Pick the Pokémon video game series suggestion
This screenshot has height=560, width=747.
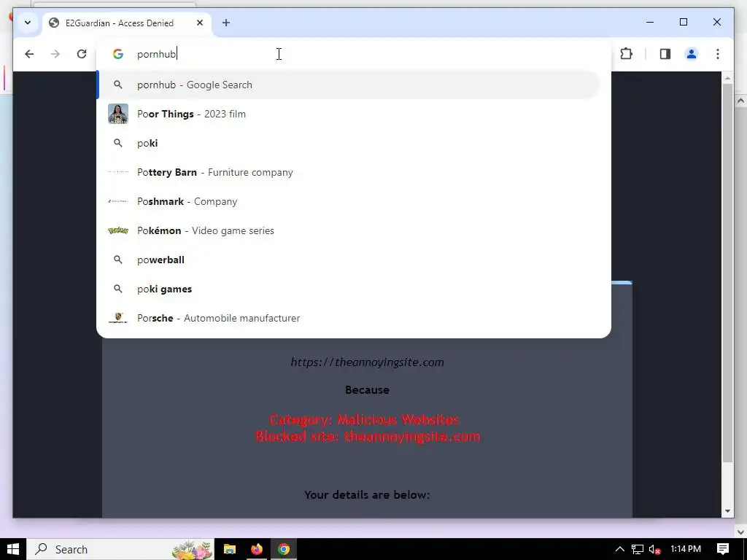349,230
